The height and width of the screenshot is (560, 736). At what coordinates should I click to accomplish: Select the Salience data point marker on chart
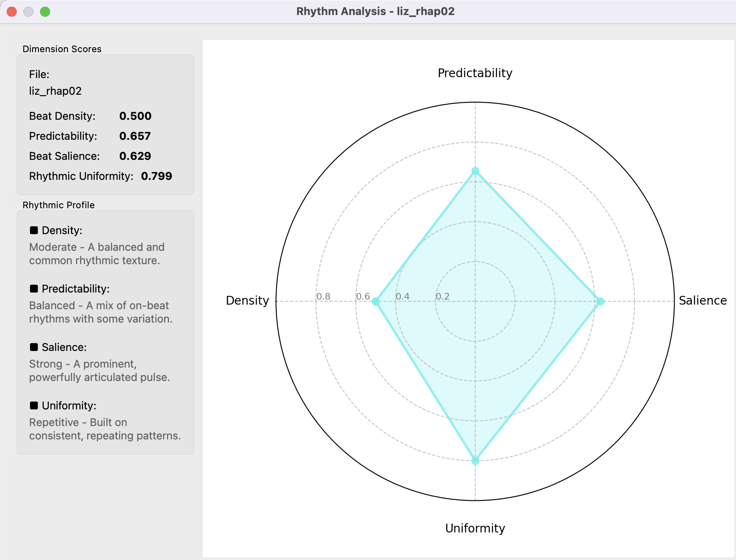(600, 301)
